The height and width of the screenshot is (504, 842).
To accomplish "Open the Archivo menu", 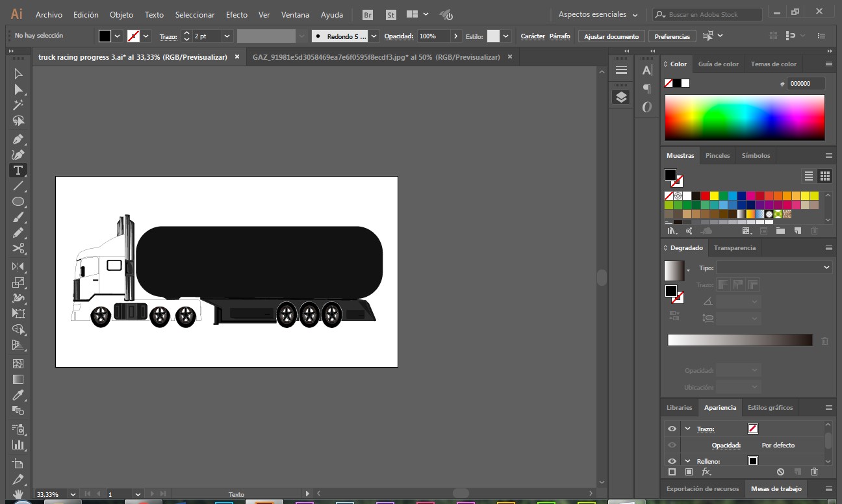I will [x=49, y=14].
